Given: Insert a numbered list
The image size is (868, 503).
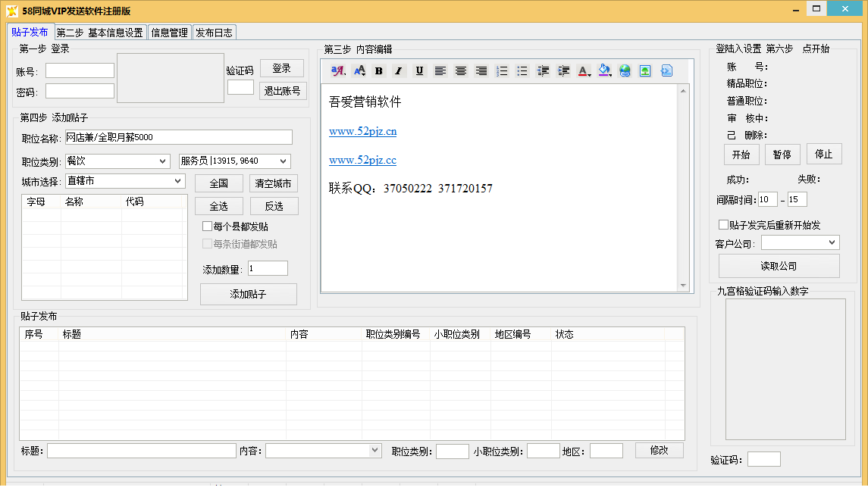Looking at the screenshot, I should click(502, 71).
